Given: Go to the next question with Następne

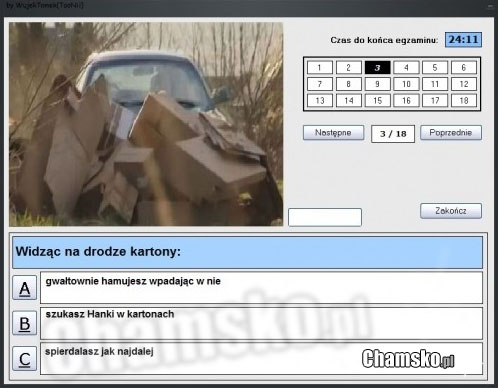Looking at the screenshot, I should [333, 133].
